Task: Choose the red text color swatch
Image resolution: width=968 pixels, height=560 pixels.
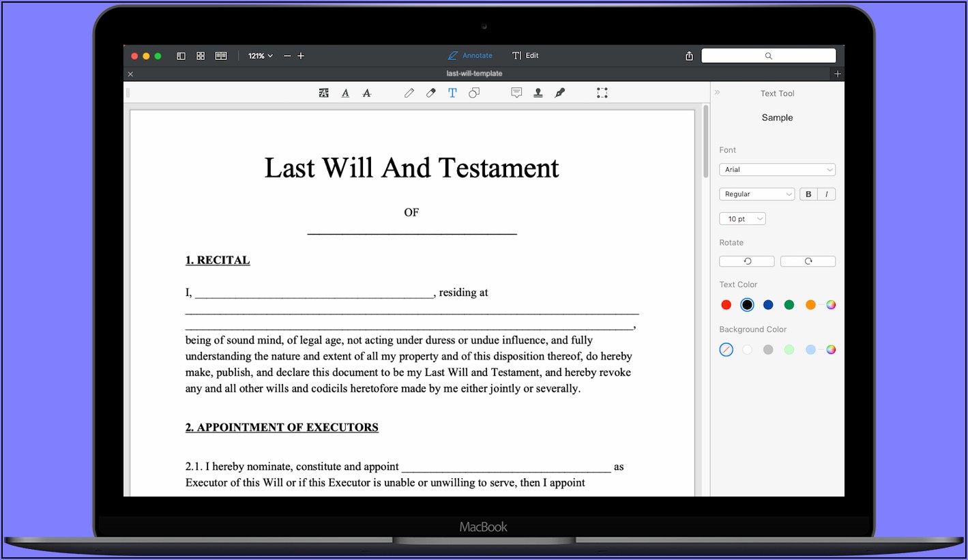Action: pos(726,305)
